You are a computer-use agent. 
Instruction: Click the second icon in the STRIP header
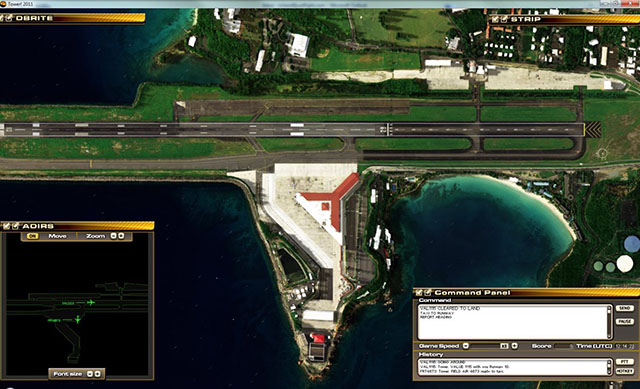(504, 19)
